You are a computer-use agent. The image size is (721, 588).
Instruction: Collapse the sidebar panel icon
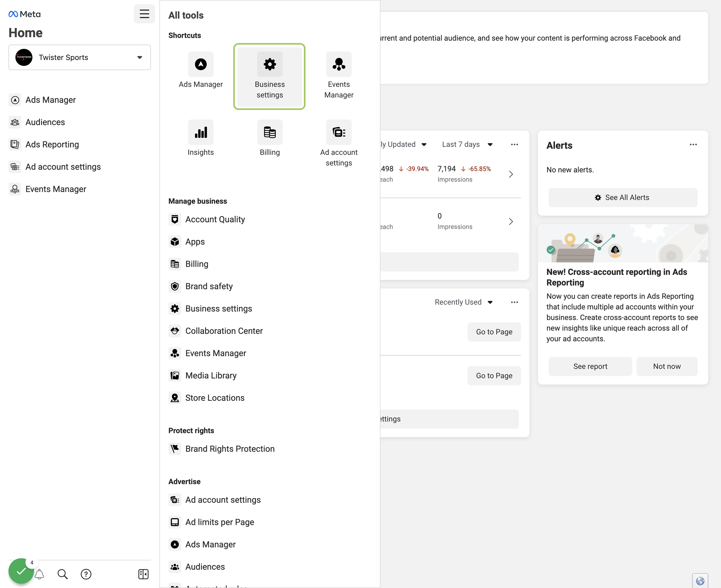point(143,574)
